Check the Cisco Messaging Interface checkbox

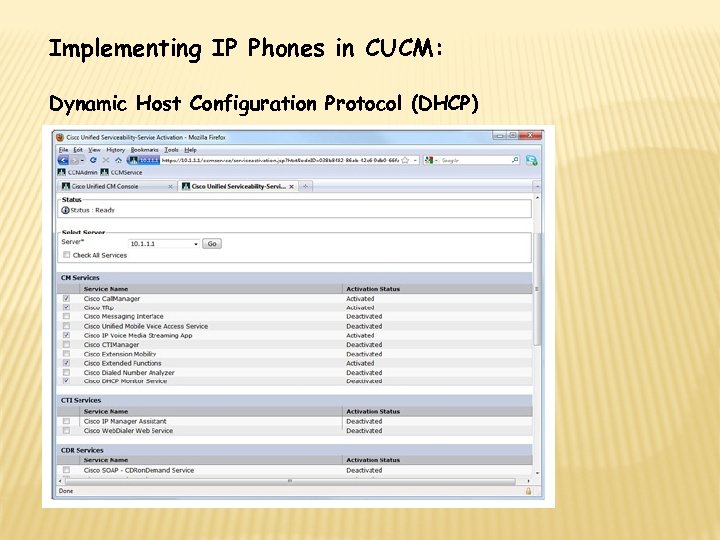[x=66, y=316]
